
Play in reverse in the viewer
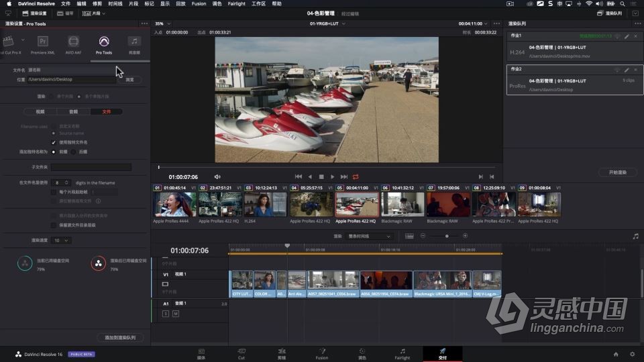(x=310, y=177)
